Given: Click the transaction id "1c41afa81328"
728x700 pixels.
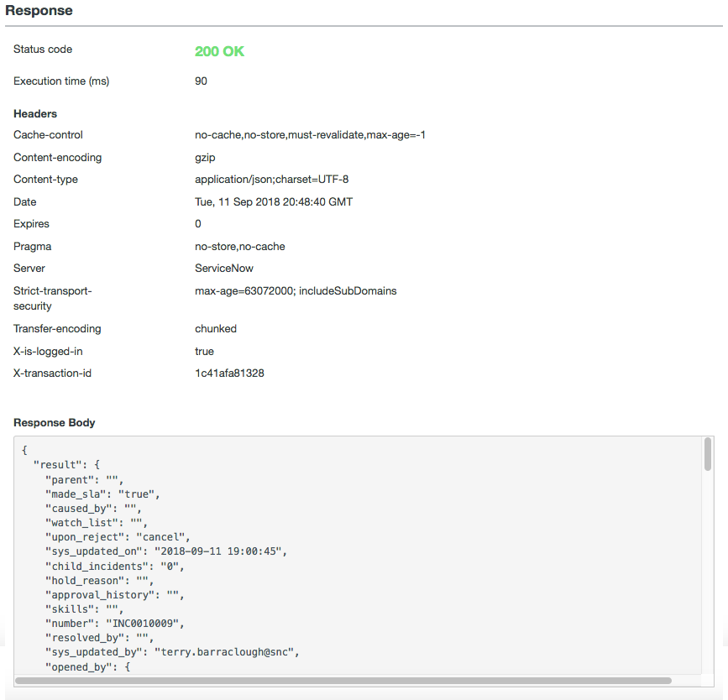Looking at the screenshot, I should 229,374.
